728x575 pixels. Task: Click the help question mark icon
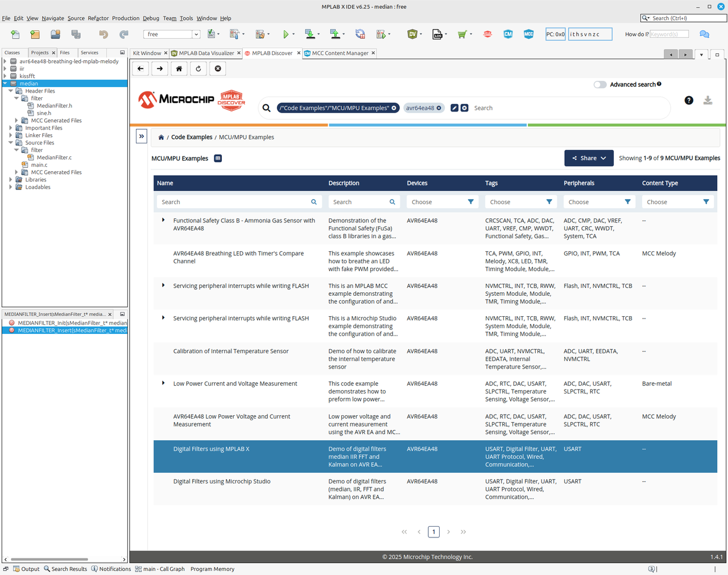coord(689,101)
